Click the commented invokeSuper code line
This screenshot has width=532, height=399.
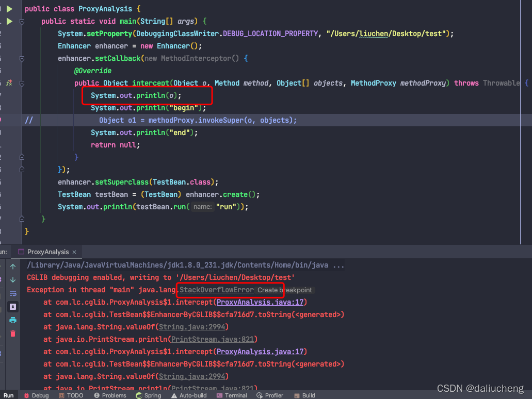[x=198, y=120]
